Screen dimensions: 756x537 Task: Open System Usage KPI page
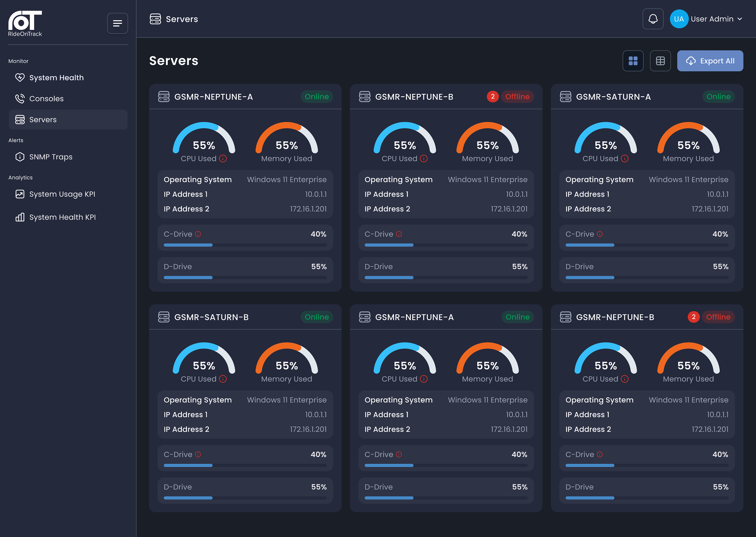click(68, 194)
